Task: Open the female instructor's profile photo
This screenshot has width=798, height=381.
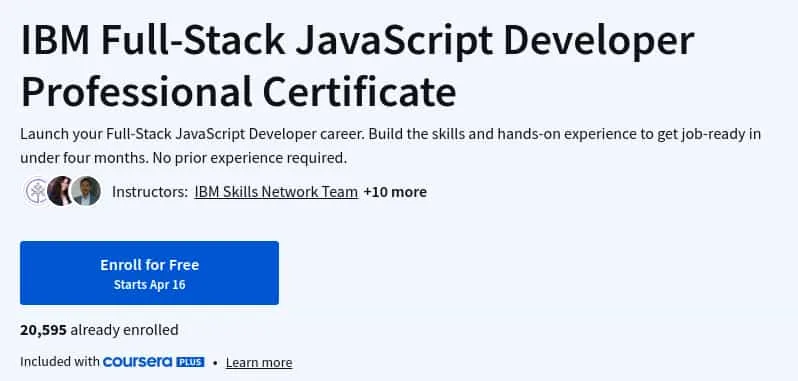Action: coord(60,191)
